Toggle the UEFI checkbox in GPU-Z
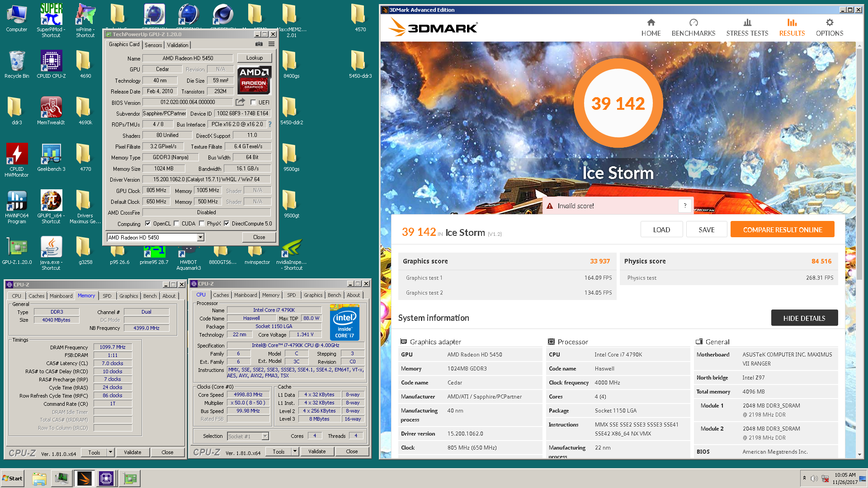Screen dimensions: 868x488 pos(254,102)
